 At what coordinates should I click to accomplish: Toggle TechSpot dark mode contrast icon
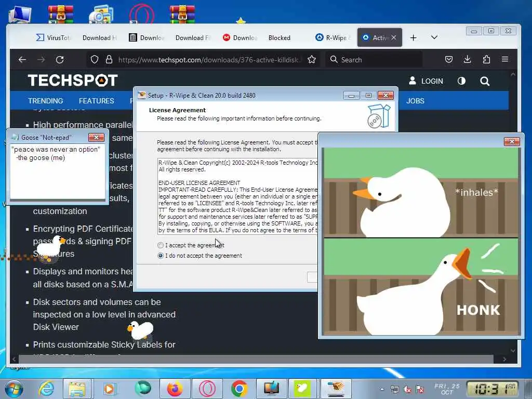pos(461,81)
